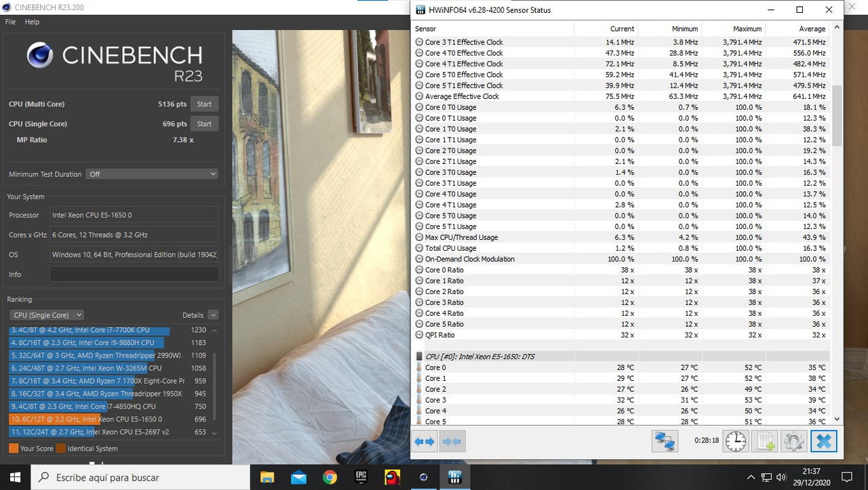Select the Xeon CPU E5-2697 v2 ranking entry
This screenshot has height=490, width=868.
pos(109,432)
